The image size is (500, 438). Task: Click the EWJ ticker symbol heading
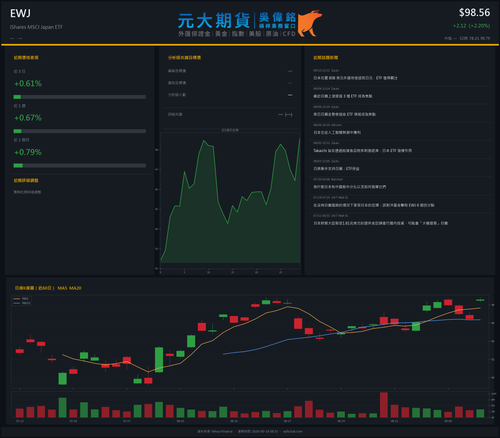pyautogui.click(x=20, y=13)
